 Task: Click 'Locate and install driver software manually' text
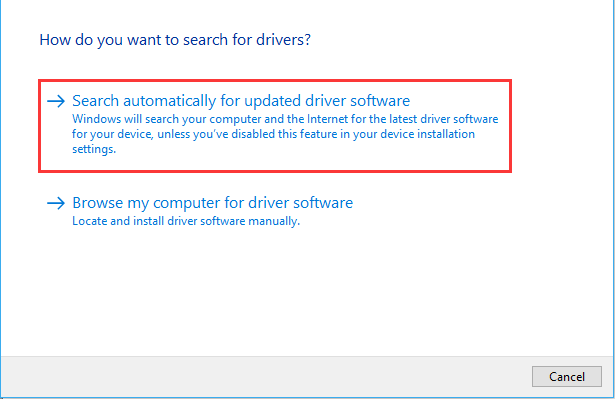[186, 221]
